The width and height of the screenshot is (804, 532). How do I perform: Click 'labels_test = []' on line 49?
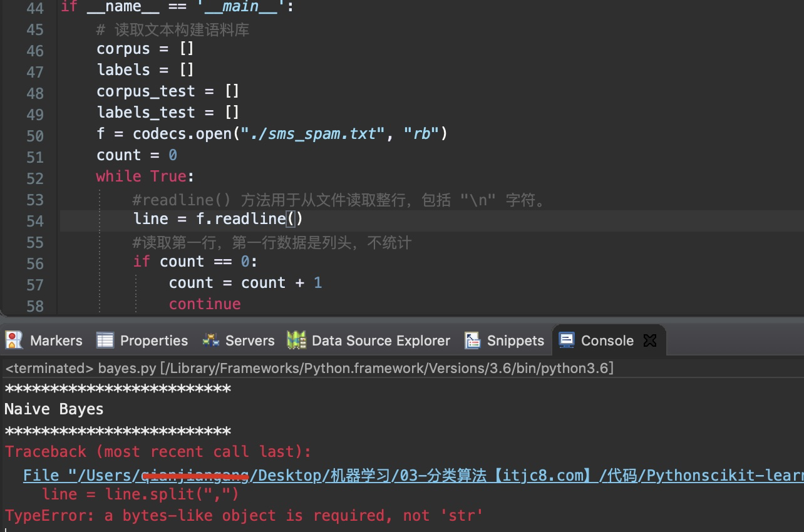pyautogui.click(x=168, y=113)
